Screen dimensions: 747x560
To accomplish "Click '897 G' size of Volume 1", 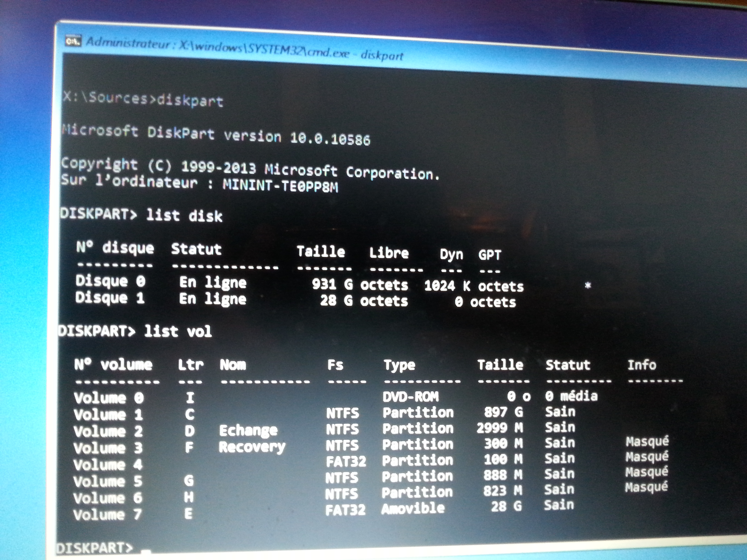I will point(503,412).
